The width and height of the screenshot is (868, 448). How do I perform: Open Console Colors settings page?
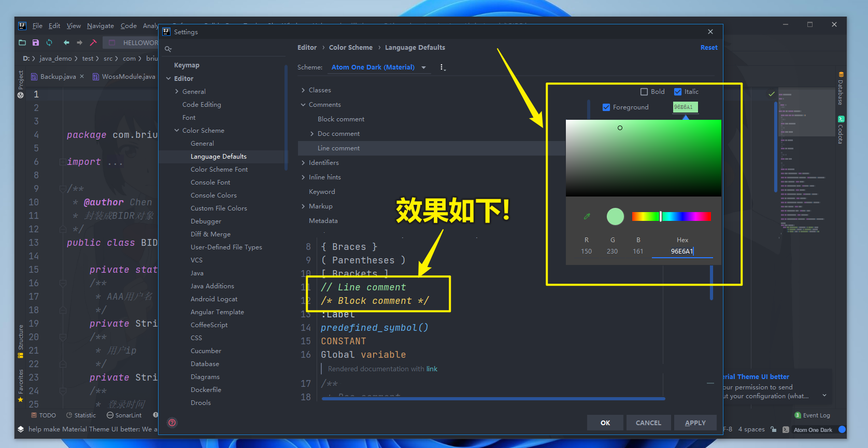[x=214, y=195]
